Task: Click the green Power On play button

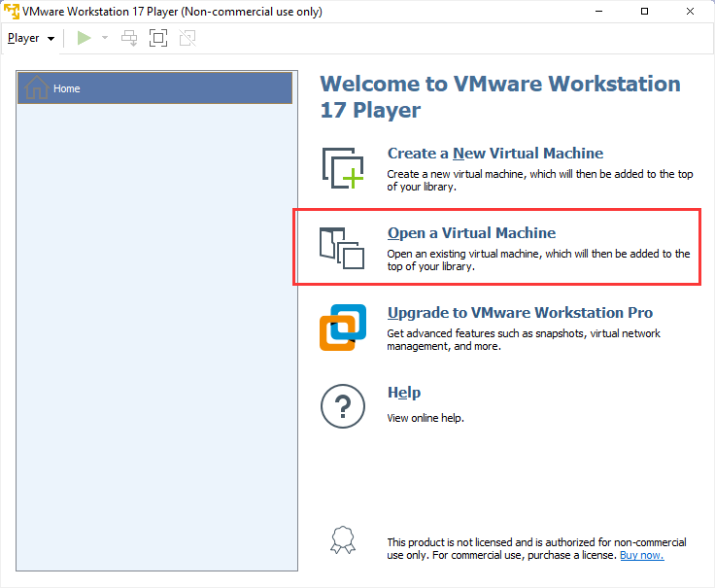Action: (x=85, y=38)
